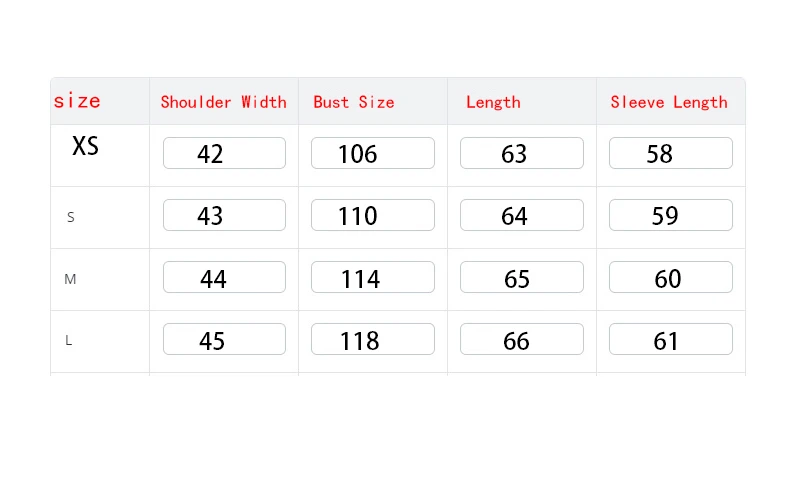The height and width of the screenshot is (497, 800).
Task: Click the 'Shoulder Width' column header
Action: click(223, 102)
